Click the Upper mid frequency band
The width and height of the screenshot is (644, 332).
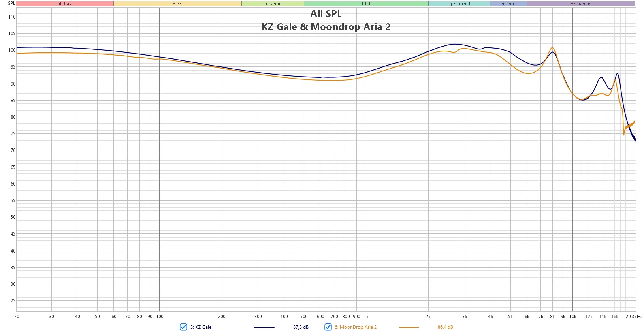[459, 4]
